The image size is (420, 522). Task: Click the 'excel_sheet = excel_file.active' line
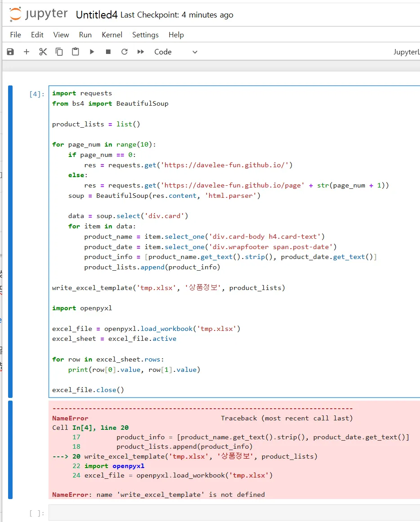[x=114, y=339]
